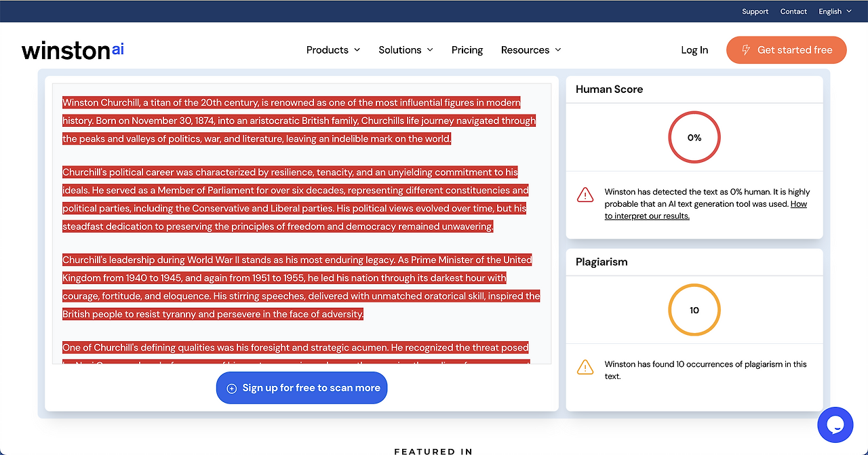Expand the Solutions menu
868x455 pixels.
click(406, 50)
